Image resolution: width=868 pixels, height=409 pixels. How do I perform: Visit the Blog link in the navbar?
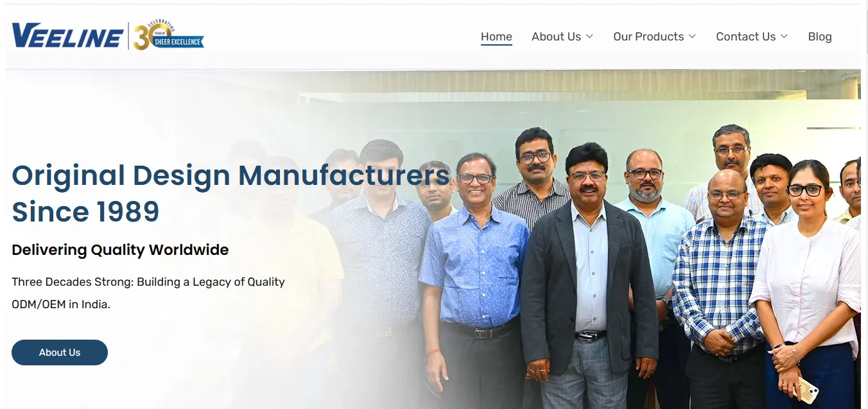820,37
